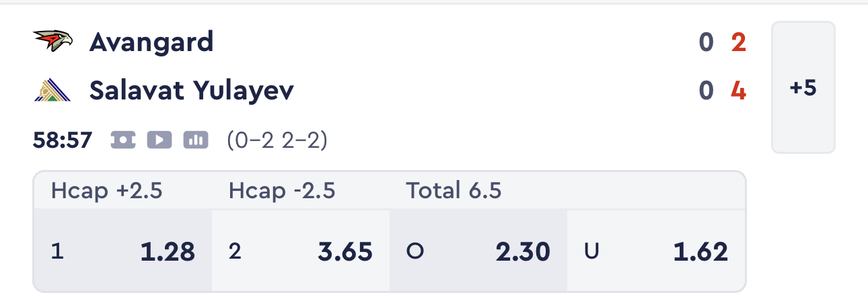The width and height of the screenshot is (868, 303).
Task: Select Hcap -2.5 odds 3.65
Action: tap(301, 251)
